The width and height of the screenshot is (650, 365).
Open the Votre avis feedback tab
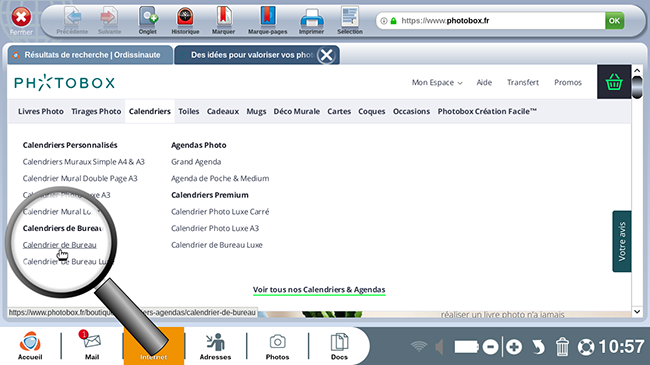pos(622,241)
